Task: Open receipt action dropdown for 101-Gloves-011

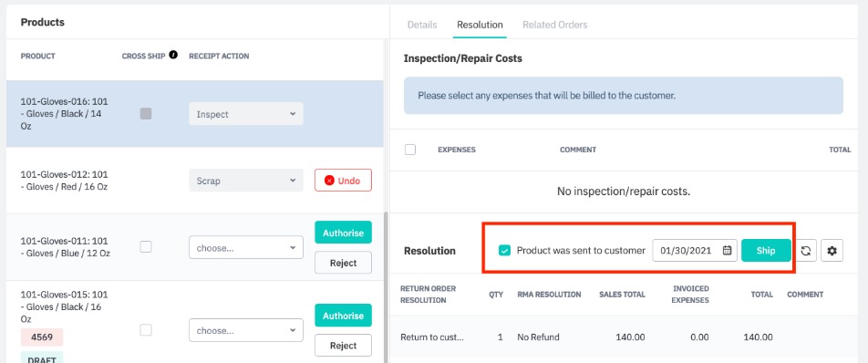Action: [246, 247]
